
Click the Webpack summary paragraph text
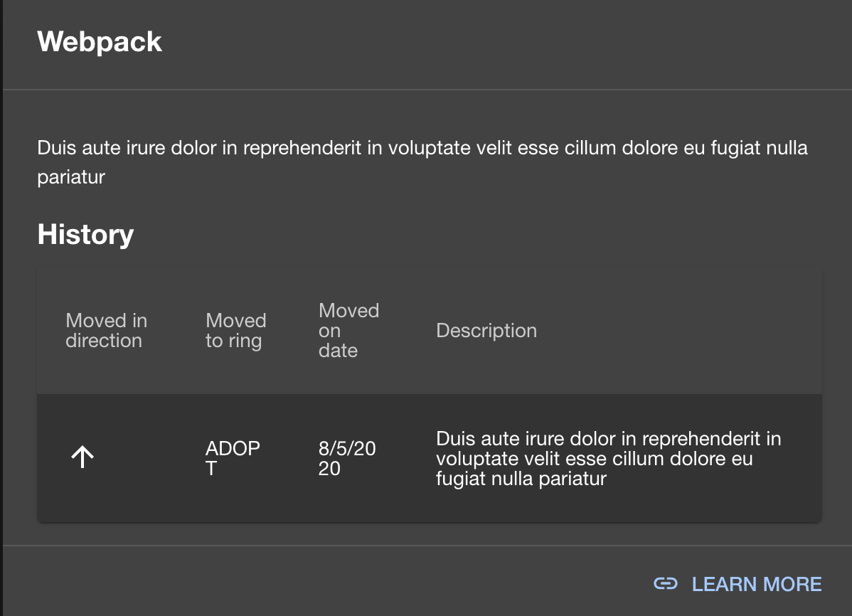click(422, 162)
